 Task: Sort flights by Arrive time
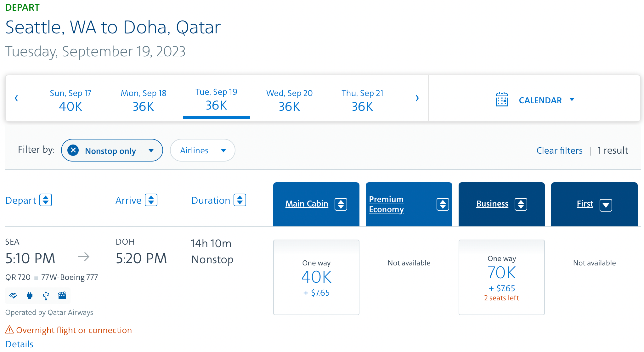click(x=151, y=200)
